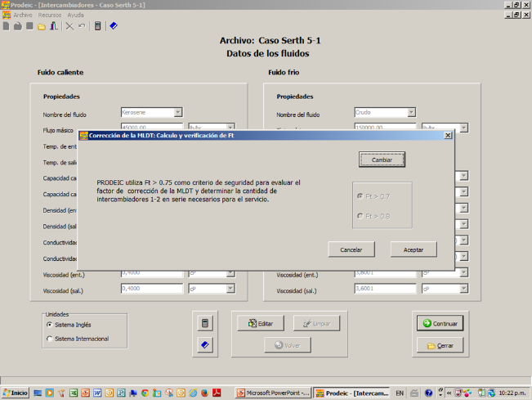Click the hot fluid Viscosidad (sal.) value field

point(152,288)
